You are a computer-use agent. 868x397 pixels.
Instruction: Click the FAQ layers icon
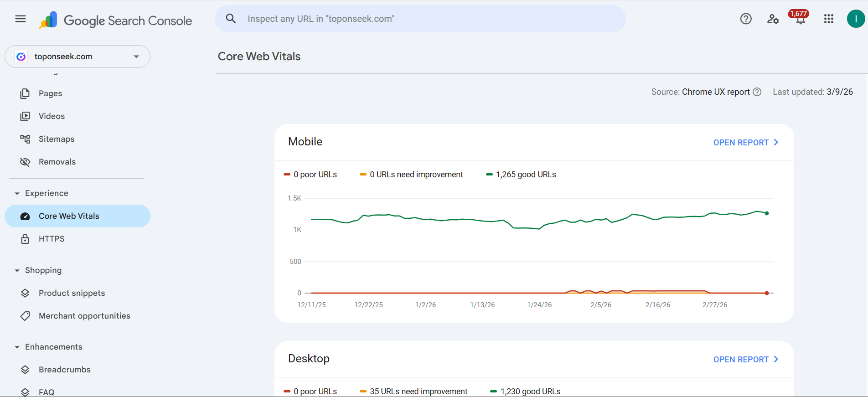(x=25, y=392)
